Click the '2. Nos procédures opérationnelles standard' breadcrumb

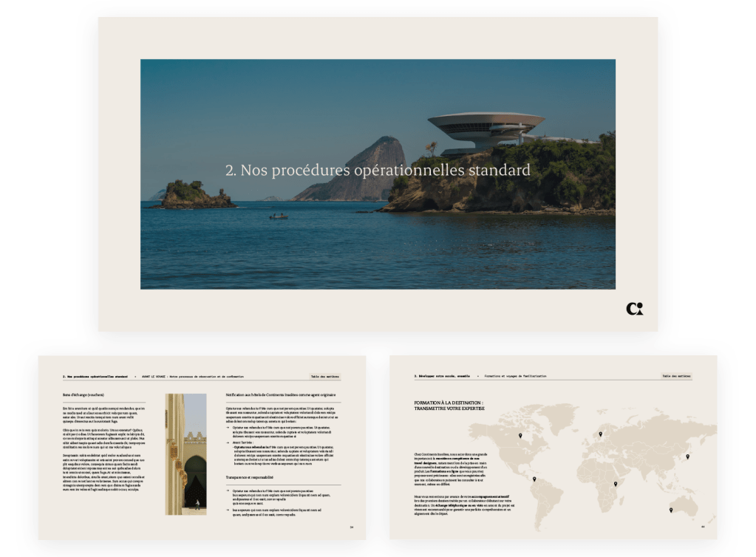95,376
